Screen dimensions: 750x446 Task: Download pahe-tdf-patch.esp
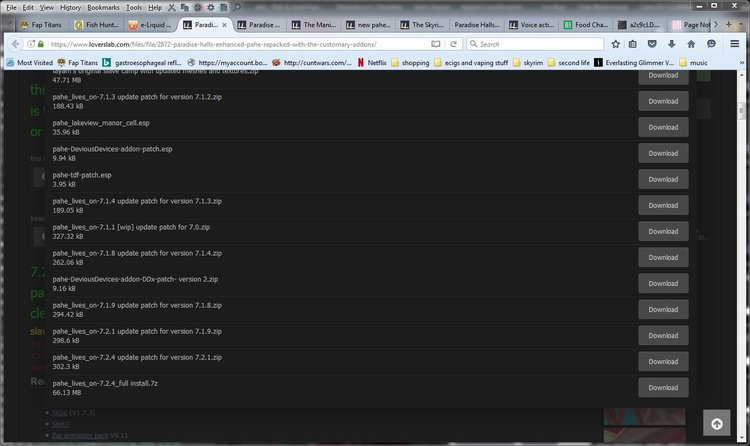663,179
